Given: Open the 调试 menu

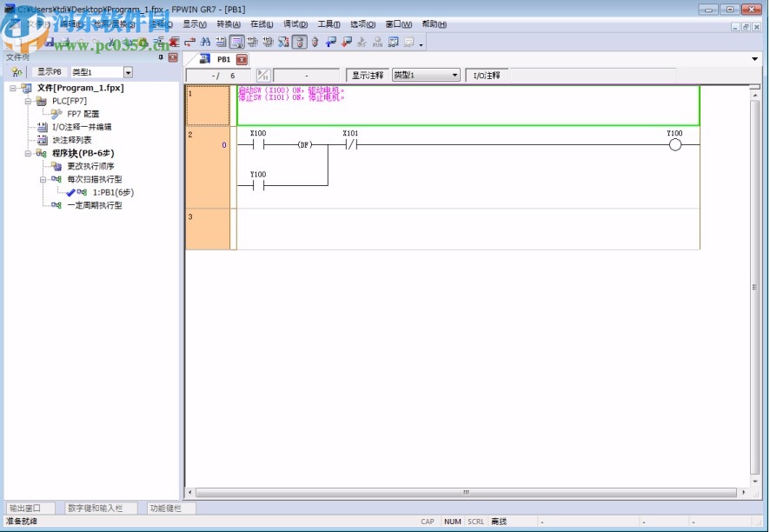Looking at the screenshot, I should pos(295,24).
